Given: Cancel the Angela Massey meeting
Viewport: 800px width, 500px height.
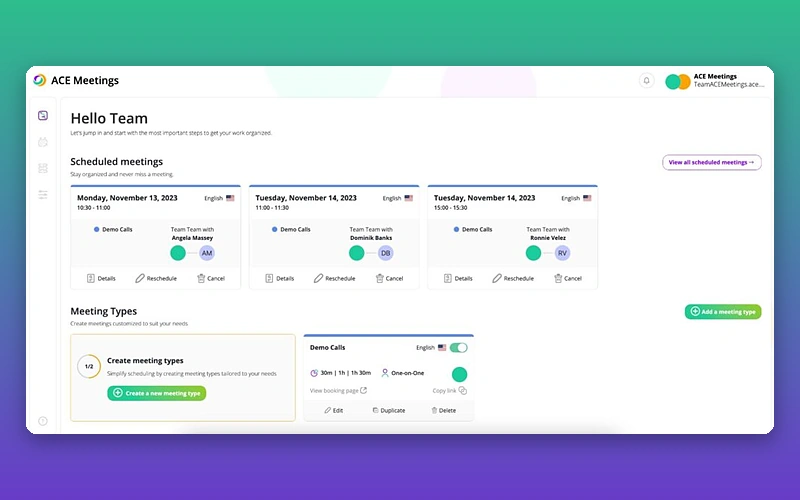Looking at the screenshot, I should click(211, 279).
